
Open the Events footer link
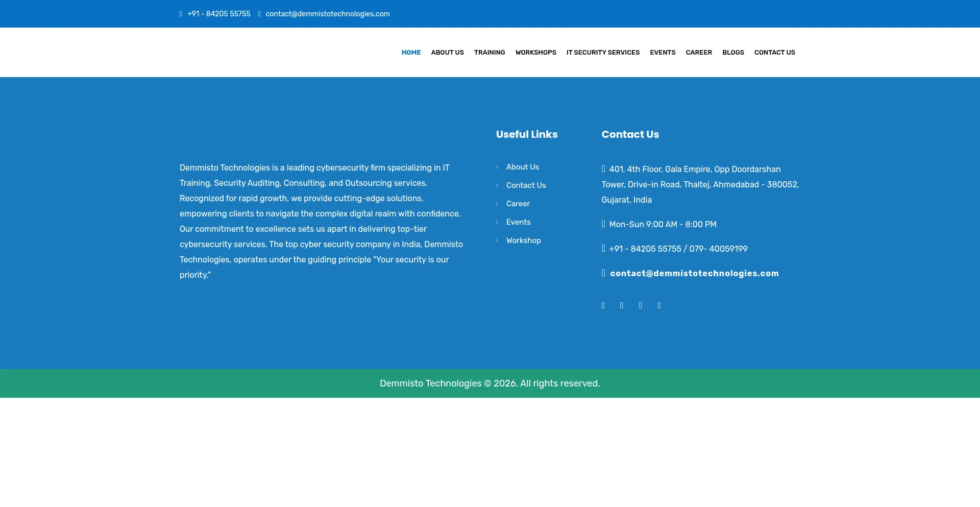519,222
